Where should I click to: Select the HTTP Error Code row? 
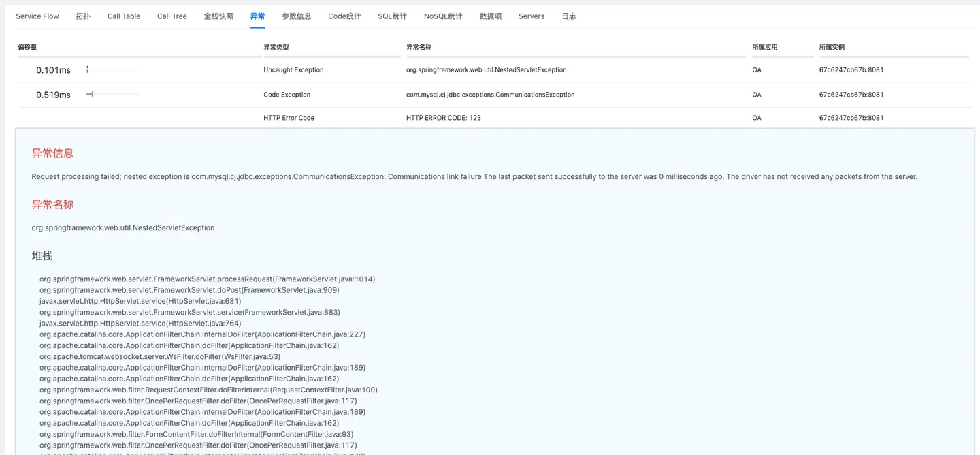tap(289, 118)
